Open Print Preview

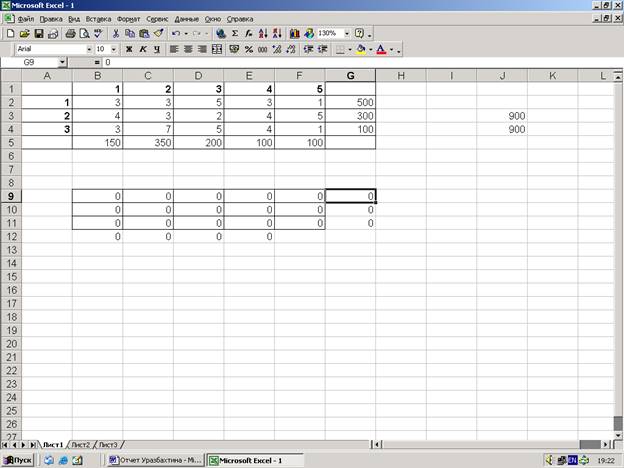pyautogui.click(x=84, y=34)
